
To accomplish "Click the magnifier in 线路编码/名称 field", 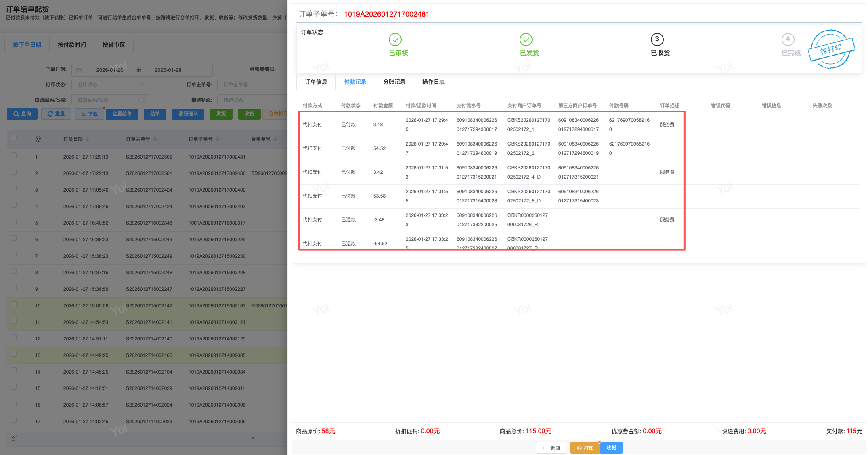I will coord(141,100).
